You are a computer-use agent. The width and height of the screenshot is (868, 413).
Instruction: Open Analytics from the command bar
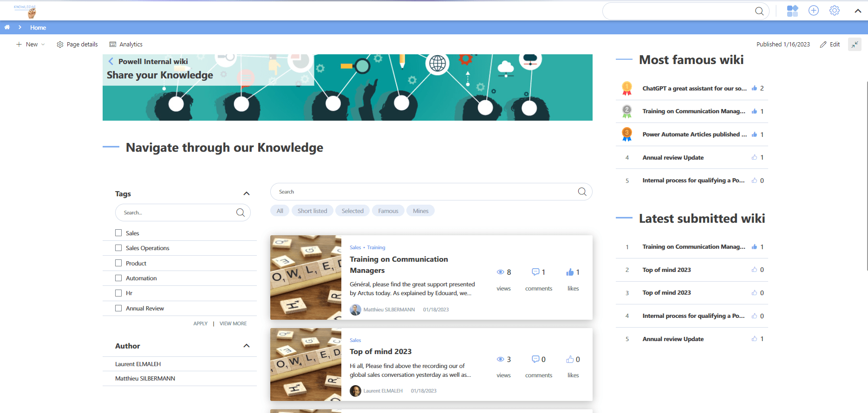126,45
